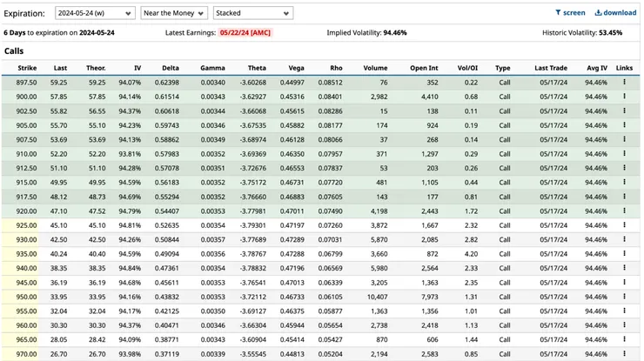Sort by Delta column header
The height and width of the screenshot is (361, 644).
(169, 68)
